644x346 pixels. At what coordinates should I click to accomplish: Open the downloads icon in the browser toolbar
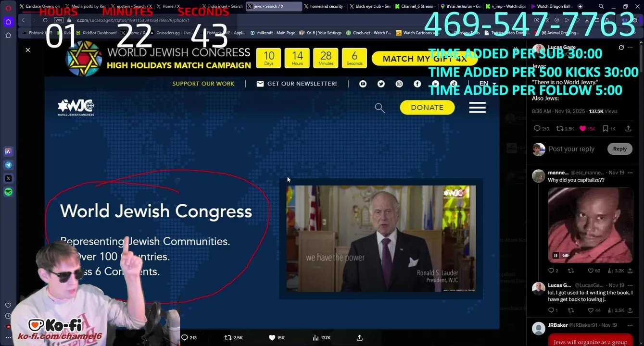pos(587,20)
